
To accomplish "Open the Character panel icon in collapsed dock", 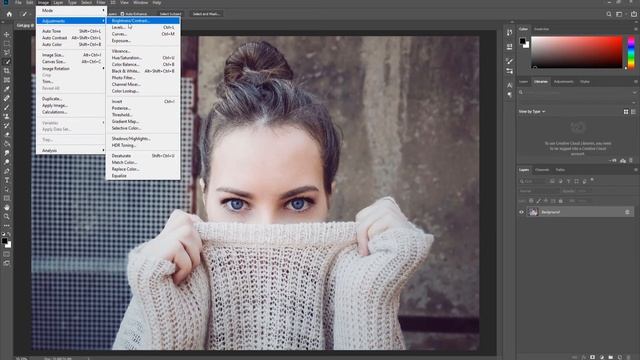I will [x=509, y=85].
